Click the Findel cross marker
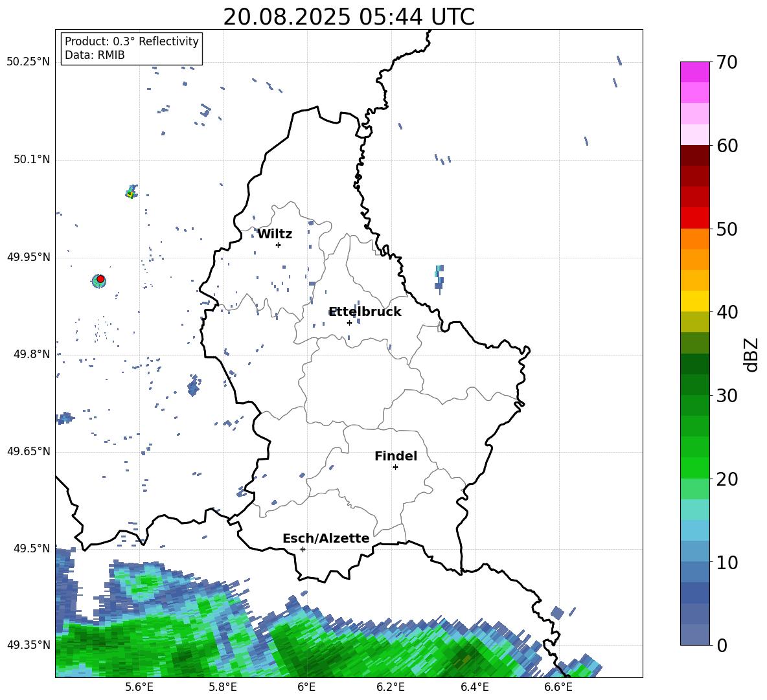The height and width of the screenshot is (700, 767). [395, 468]
